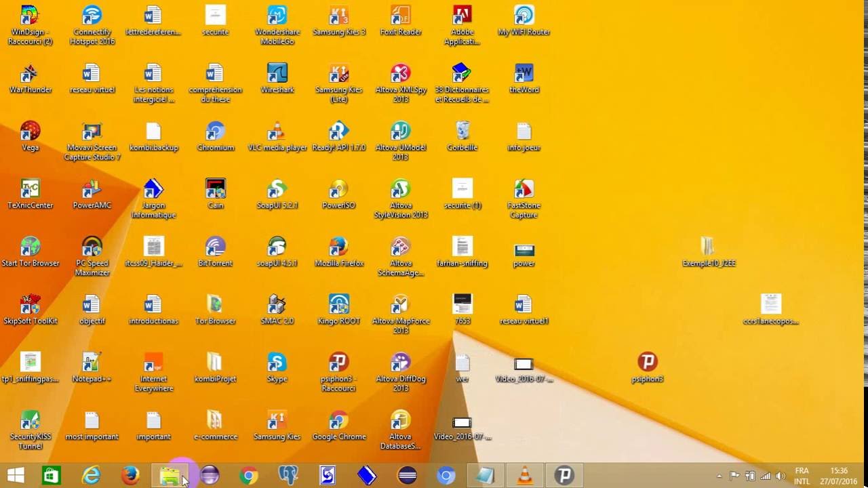Open the BitTorrent desktop shortcut
Image resolution: width=868 pixels, height=488 pixels.
pyautogui.click(x=215, y=251)
